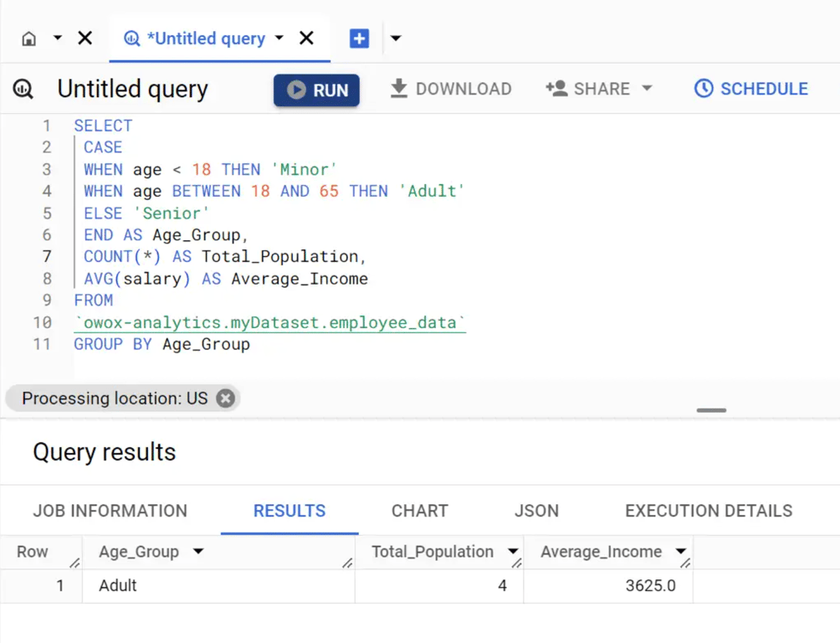Viewport: 840px width, 643px height.
Task: View the EXECUTION DETAILS tab
Action: coord(709,511)
